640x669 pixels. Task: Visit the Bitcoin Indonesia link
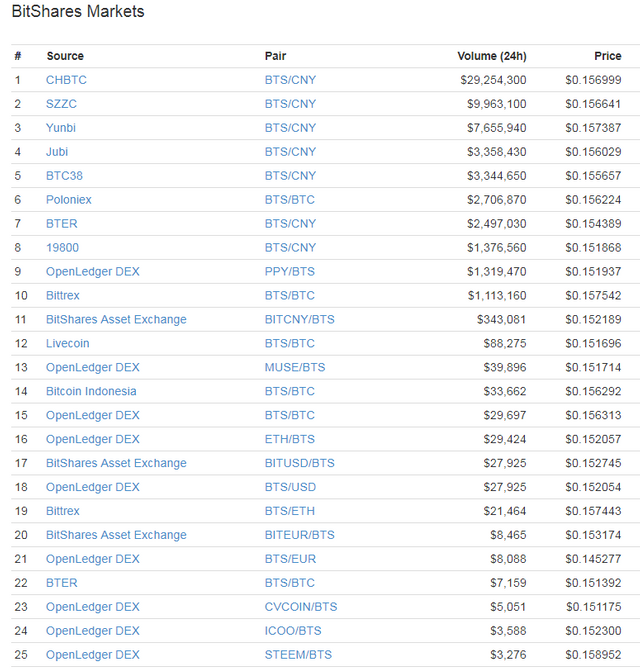click(91, 391)
